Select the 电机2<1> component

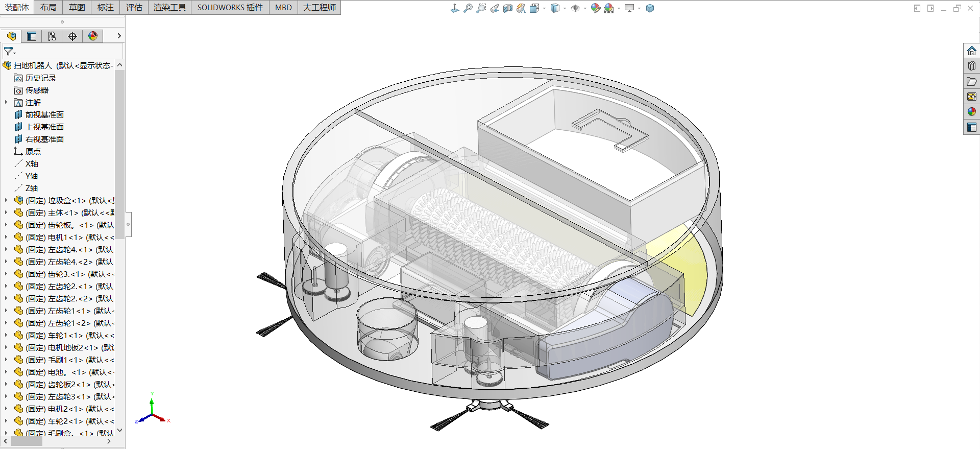pyautogui.click(x=64, y=409)
